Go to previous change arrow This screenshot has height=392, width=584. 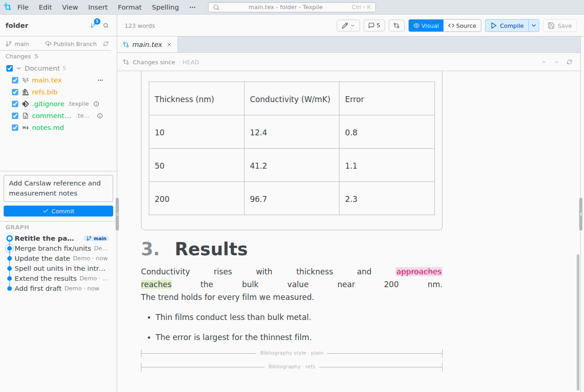[x=544, y=62]
